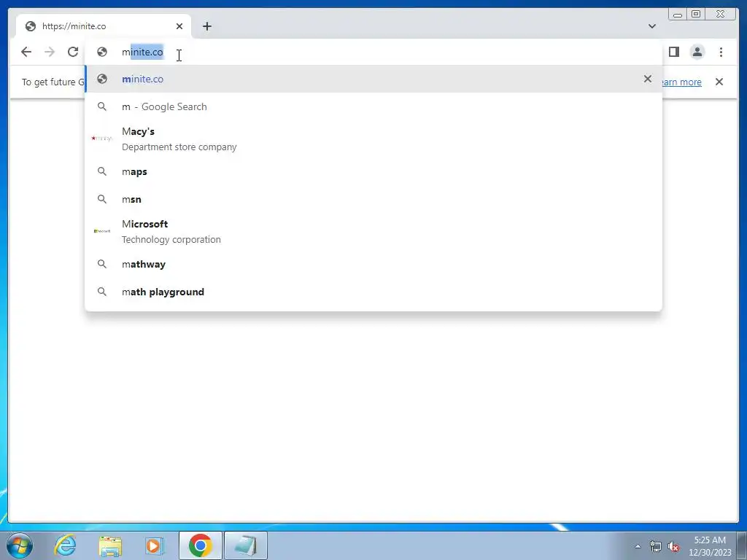Click the magnifier icon beside 'mathway'
This screenshot has height=560, width=747.
(102, 264)
